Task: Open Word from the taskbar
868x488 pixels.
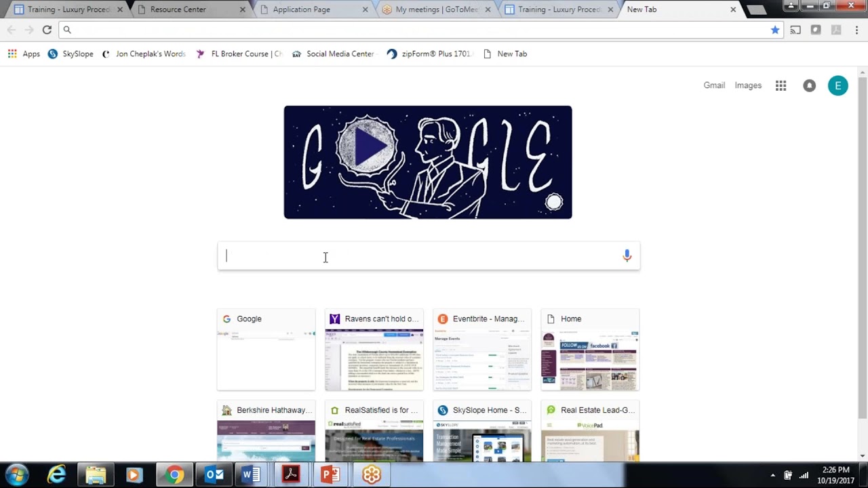Action: pos(252,474)
